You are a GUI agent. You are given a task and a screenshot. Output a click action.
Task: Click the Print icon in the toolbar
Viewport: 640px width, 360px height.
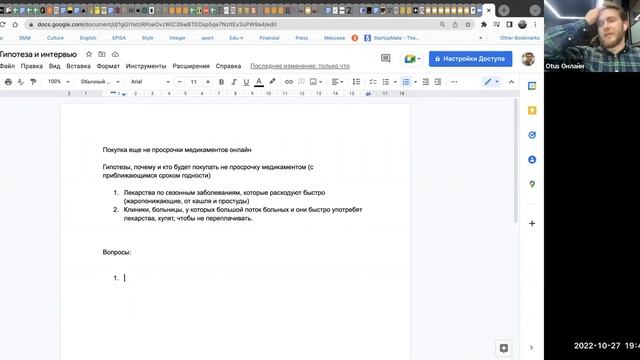(8, 82)
